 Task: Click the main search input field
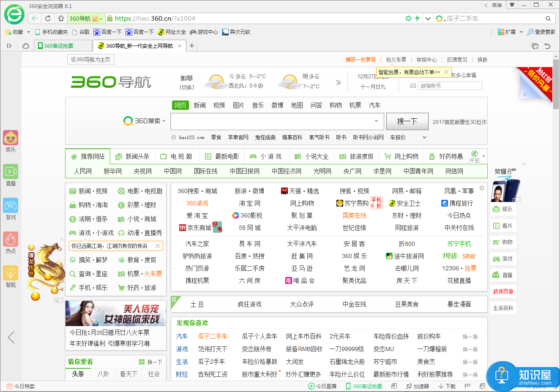(277, 121)
